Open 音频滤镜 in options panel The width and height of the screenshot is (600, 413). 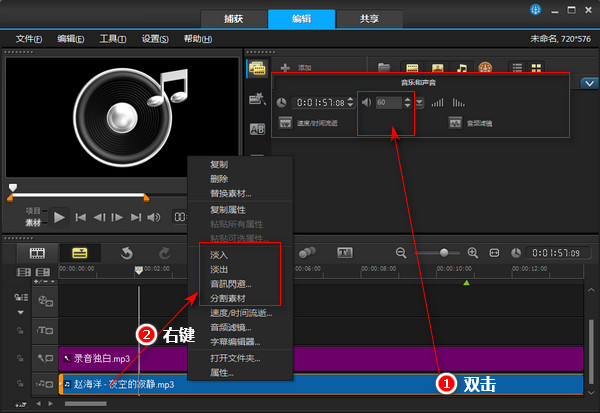click(x=470, y=123)
